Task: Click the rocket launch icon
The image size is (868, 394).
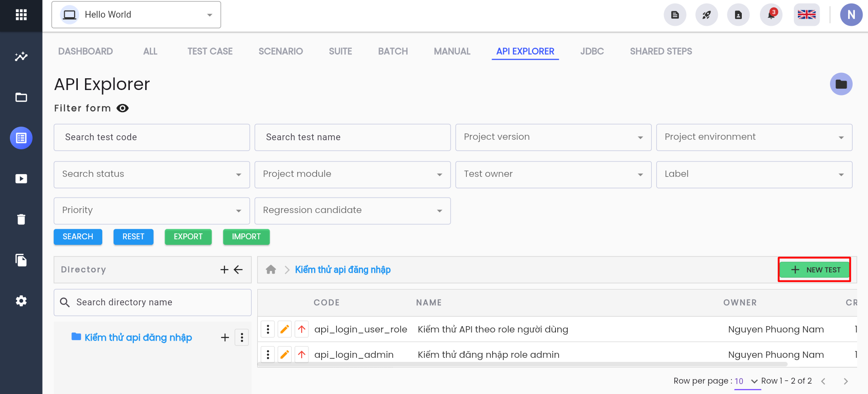Action: click(707, 15)
